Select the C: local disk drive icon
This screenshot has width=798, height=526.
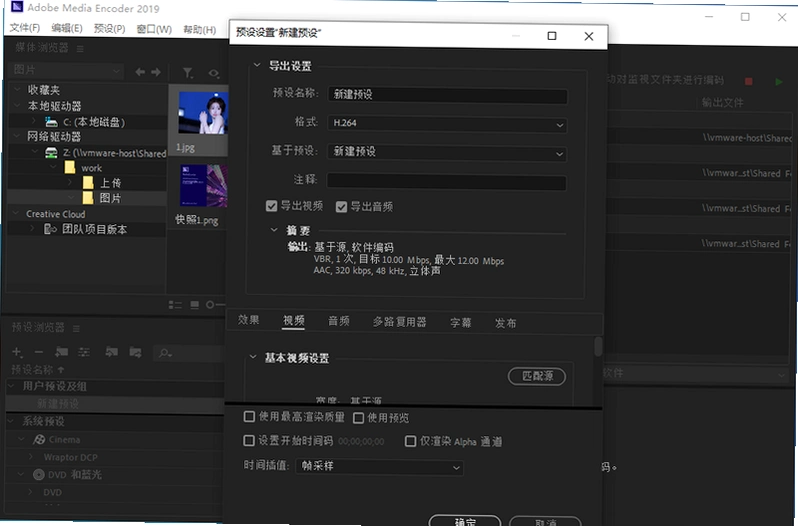coord(51,122)
